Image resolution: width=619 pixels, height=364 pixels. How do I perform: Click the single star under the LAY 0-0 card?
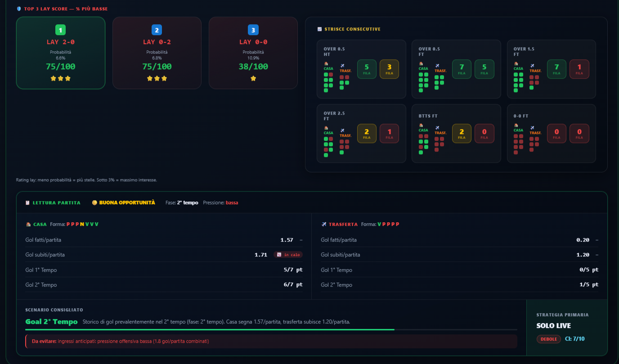click(253, 78)
